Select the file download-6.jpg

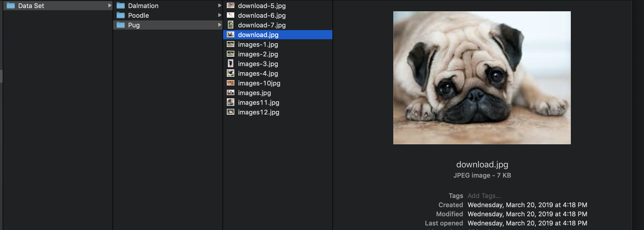pyautogui.click(x=262, y=15)
